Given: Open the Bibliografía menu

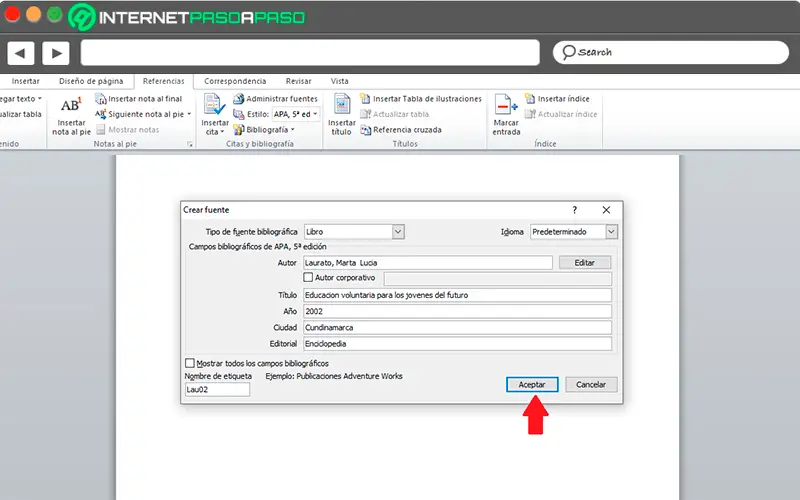Looking at the screenshot, I should (x=264, y=130).
